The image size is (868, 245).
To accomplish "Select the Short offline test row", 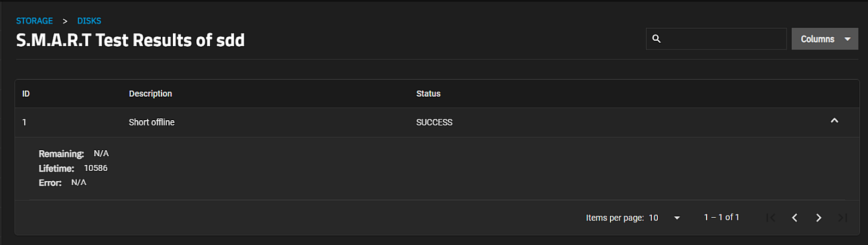I will (437, 122).
